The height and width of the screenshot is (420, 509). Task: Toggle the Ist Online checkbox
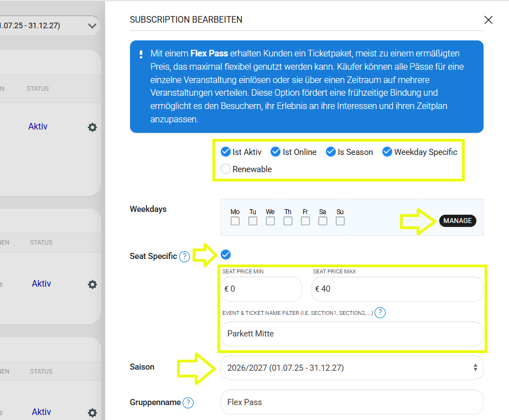[x=276, y=152]
